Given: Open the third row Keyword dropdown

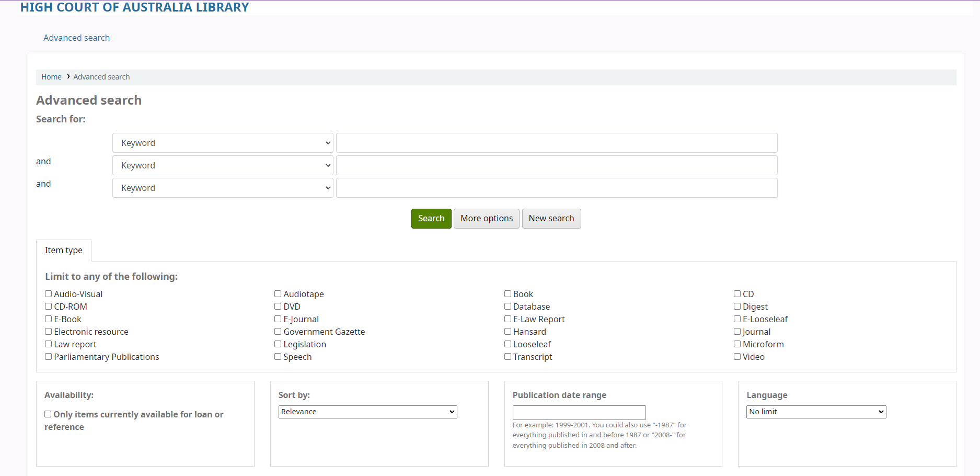Looking at the screenshot, I should point(223,188).
